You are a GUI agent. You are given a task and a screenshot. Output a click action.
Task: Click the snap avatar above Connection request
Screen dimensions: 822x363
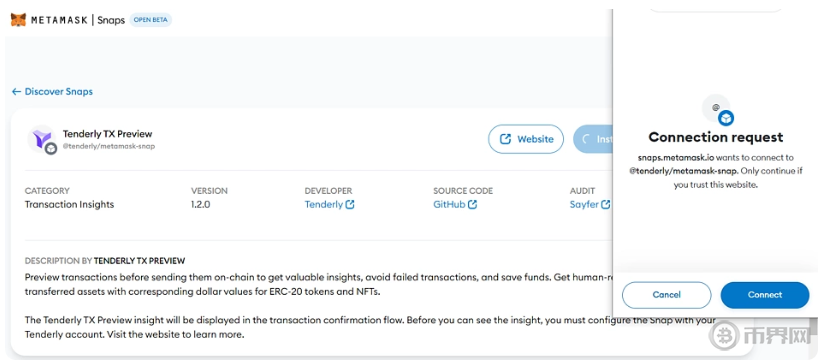point(717,110)
